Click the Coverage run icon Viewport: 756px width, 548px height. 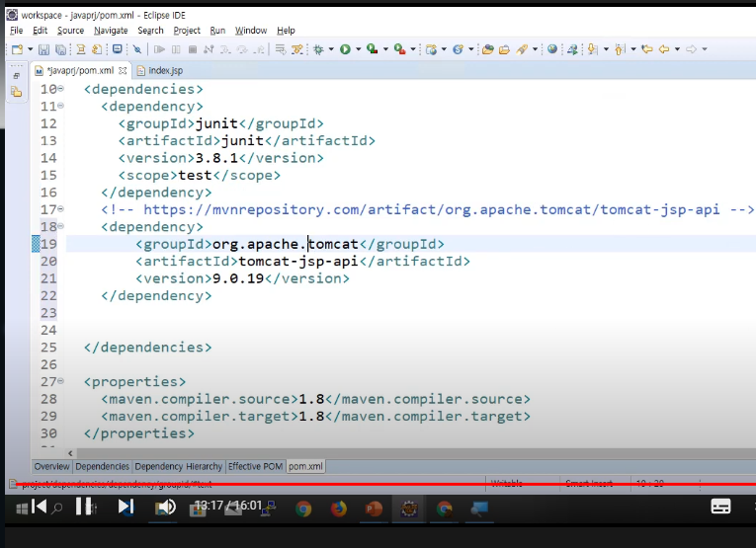click(x=373, y=49)
